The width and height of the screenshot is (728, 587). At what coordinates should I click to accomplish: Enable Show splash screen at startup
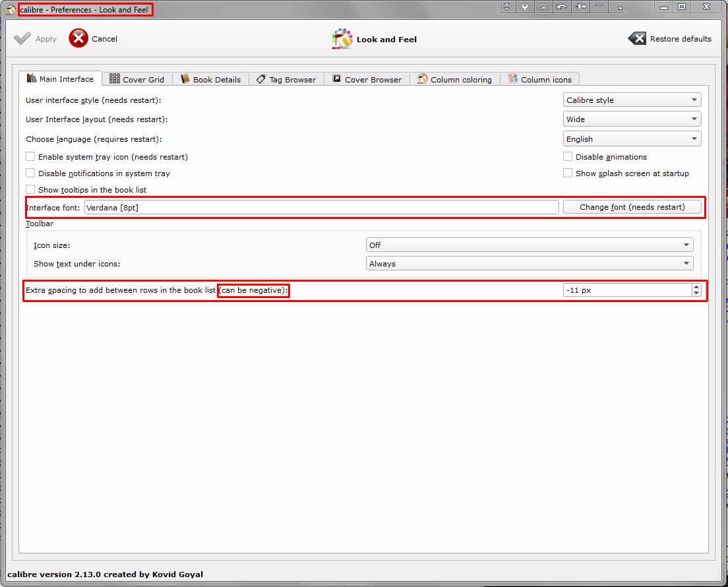click(x=567, y=173)
